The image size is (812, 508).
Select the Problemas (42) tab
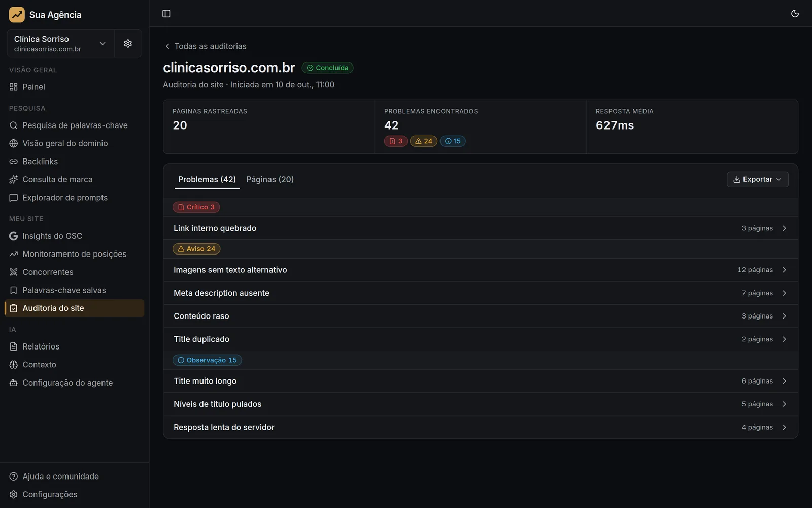click(x=207, y=179)
